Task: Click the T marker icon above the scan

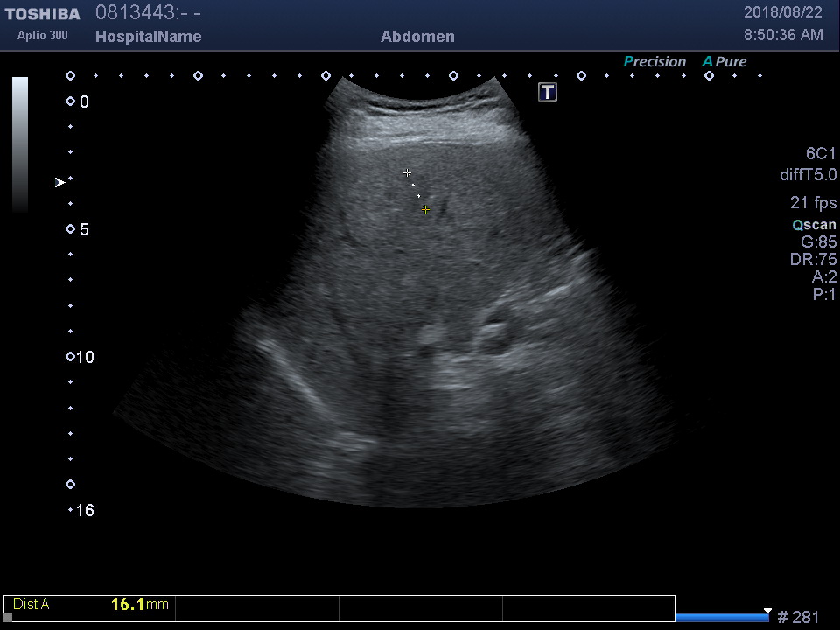Action: click(548, 92)
